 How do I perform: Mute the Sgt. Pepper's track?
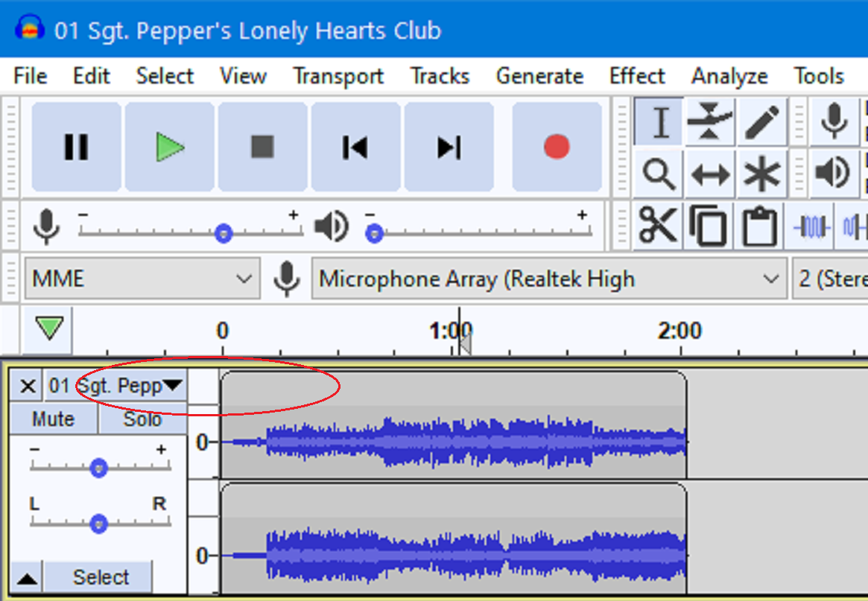click(x=53, y=419)
